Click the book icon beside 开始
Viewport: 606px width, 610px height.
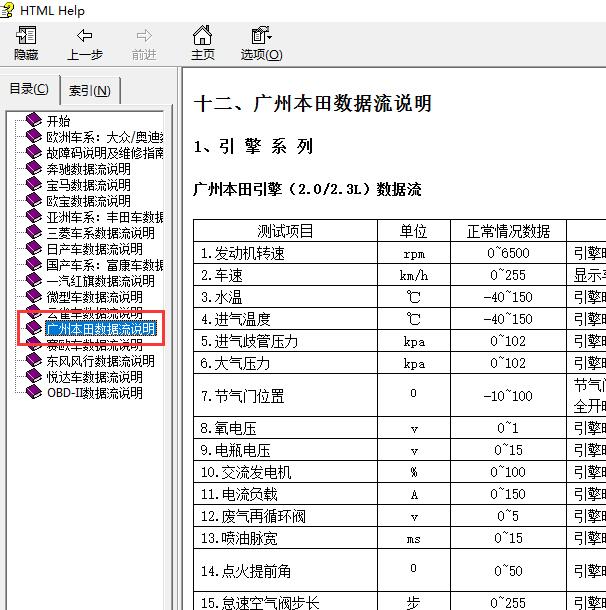[x=34, y=120]
